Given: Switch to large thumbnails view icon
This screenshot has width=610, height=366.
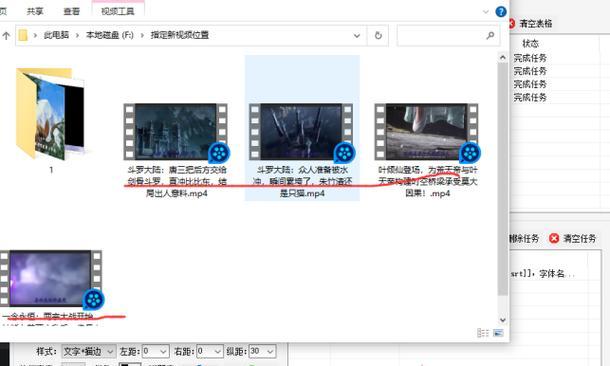Looking at the screenshot, I should click(498, 333).
